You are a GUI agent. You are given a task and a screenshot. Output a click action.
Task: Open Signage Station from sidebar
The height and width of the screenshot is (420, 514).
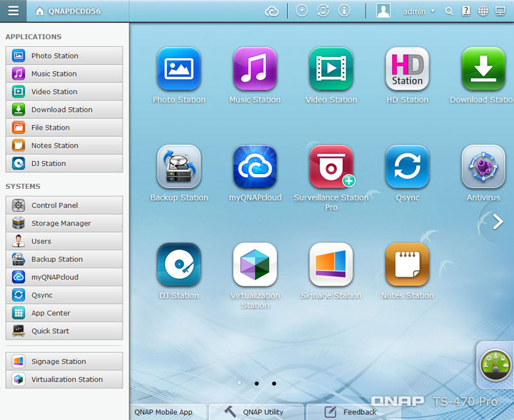[64, 362]
